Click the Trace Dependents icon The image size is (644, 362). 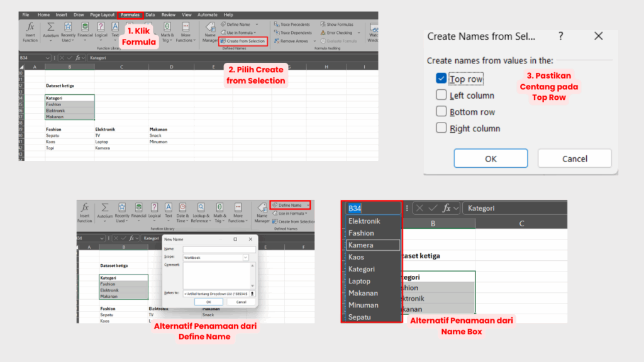276,33
